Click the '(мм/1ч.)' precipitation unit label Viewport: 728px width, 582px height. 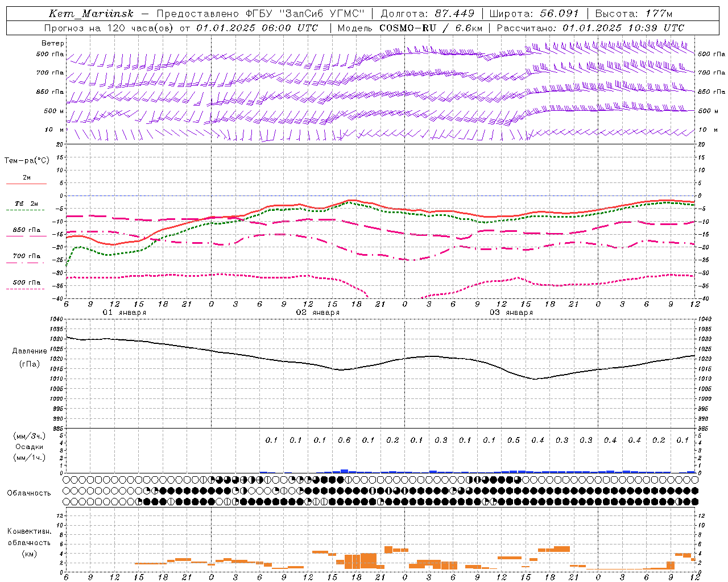click(30, 458)
